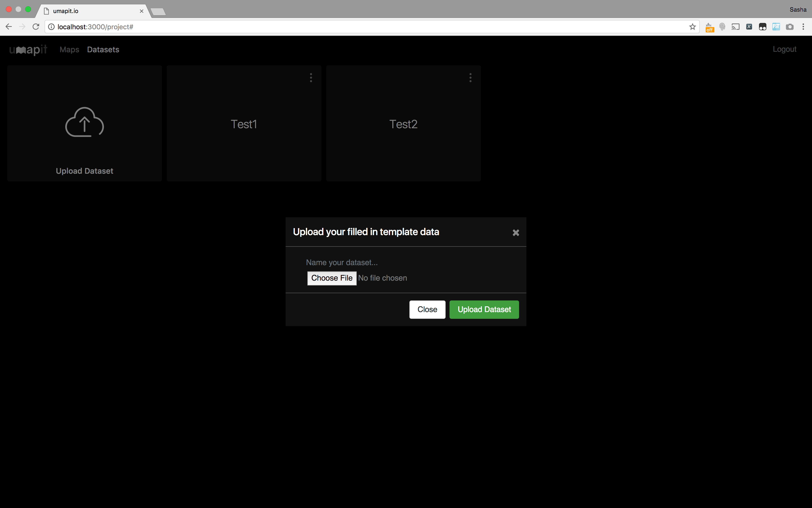Screen dimensions: 812x508
Task: Click the green Upload Dataset button
Action: (484, 309)
